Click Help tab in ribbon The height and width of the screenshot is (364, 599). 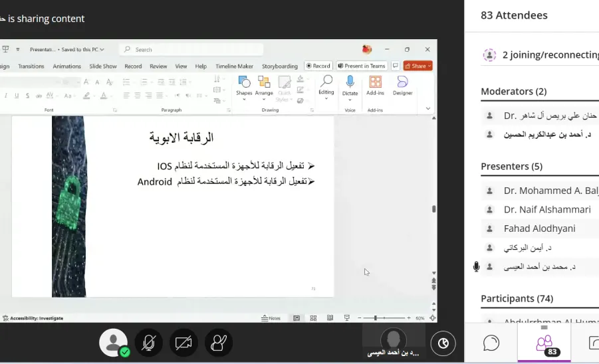(201, 66)
